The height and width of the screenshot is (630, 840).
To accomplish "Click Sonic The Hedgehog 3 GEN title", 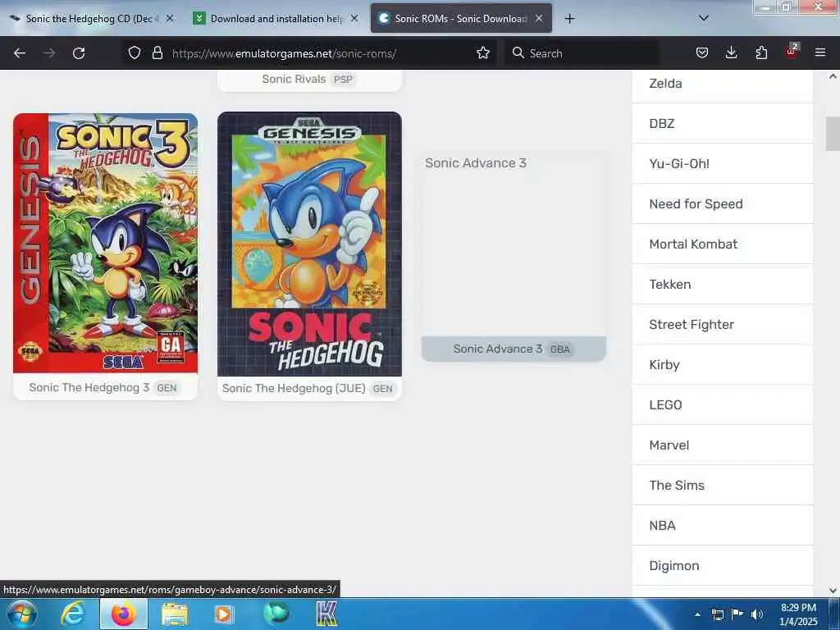I will 106,388.
